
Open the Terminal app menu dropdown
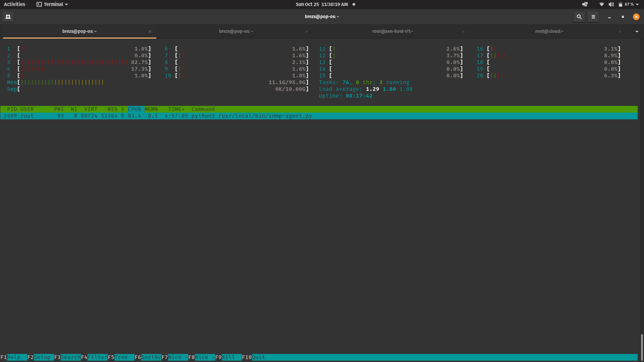click(x=53, y=4)
